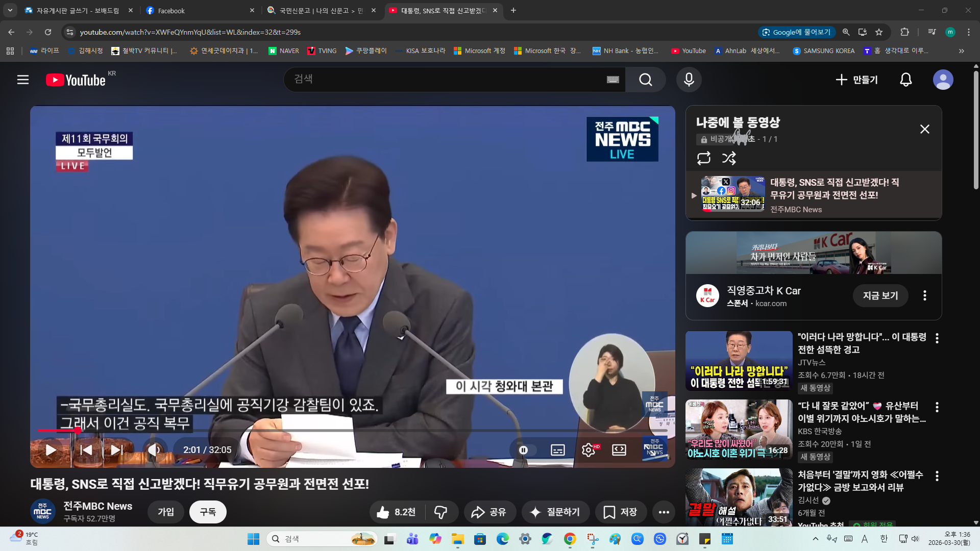
Task: Open player settings gear
Action: point(589,450)
